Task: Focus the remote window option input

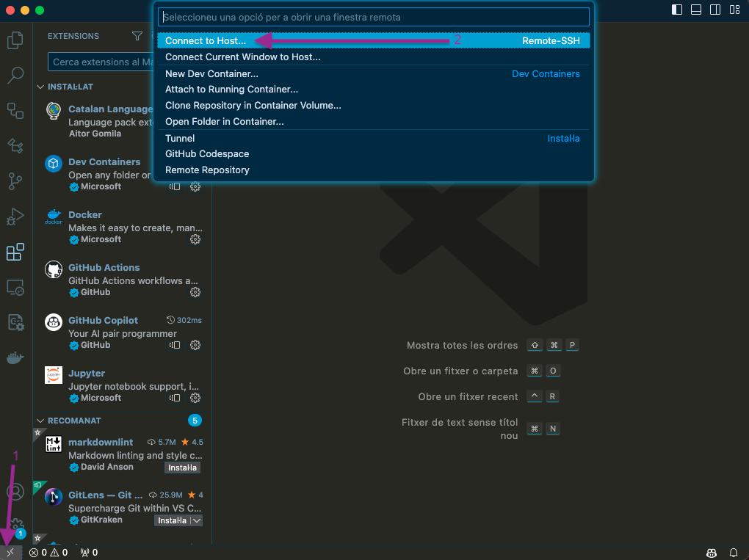Action: (374, 17)
